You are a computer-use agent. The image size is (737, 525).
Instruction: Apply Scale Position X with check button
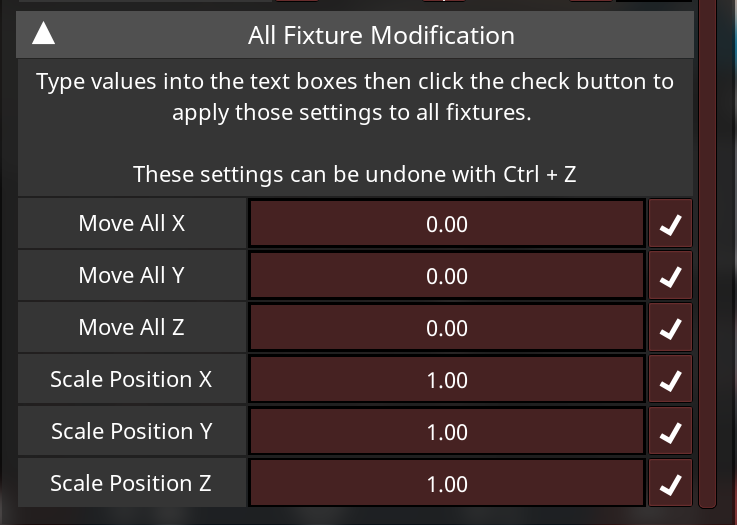click(671, 380)
